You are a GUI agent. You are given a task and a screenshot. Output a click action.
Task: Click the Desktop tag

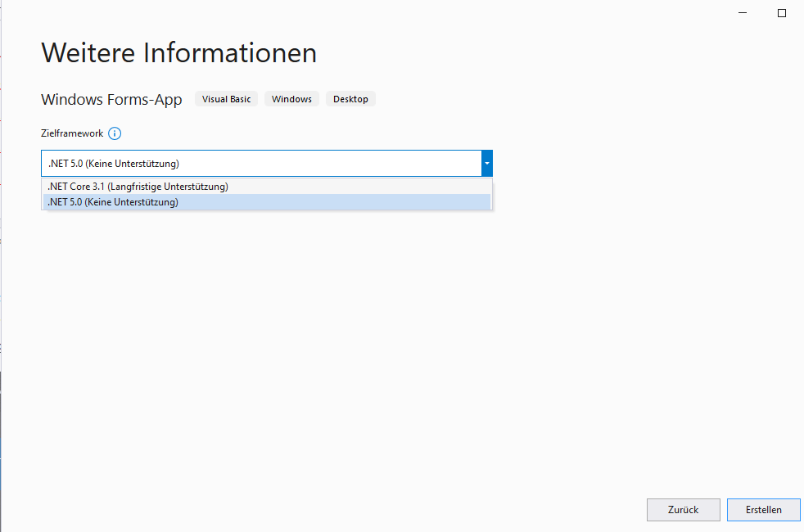coord(350,99)
